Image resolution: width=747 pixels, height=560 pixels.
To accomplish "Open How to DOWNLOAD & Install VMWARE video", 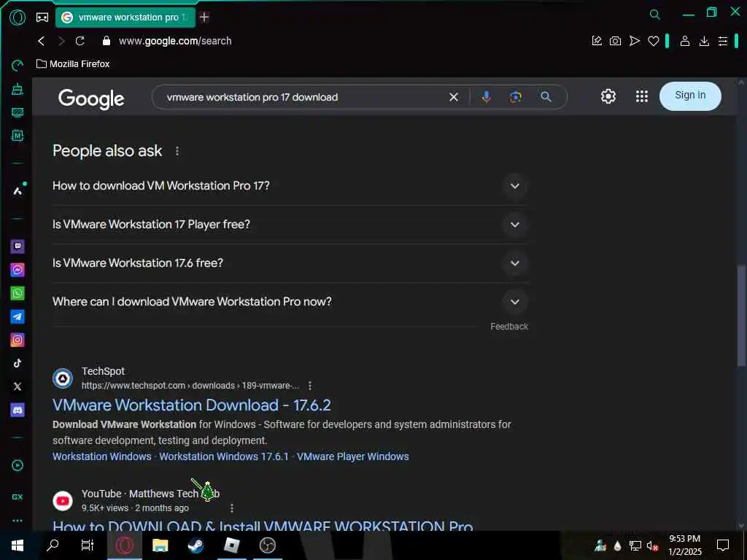I will [263, 526].
